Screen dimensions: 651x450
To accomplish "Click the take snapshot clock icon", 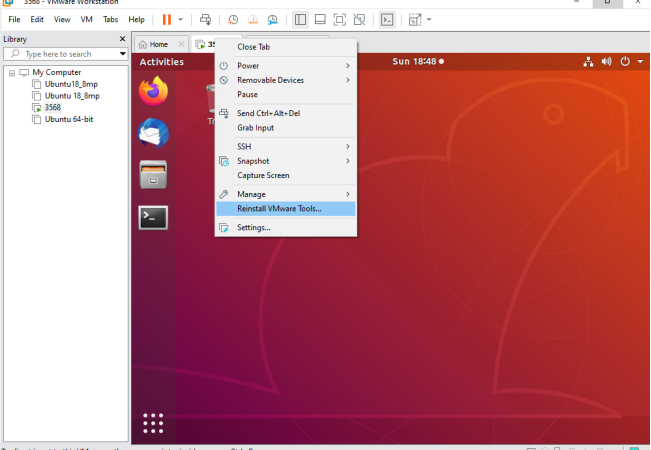I will pyautogui.click(x=233, y=19).
